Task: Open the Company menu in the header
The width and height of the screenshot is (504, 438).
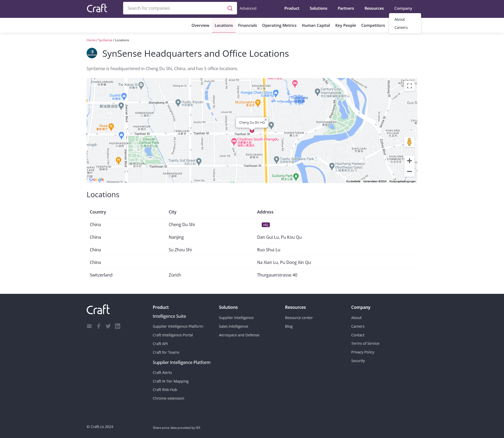Action: coord(403,8)
